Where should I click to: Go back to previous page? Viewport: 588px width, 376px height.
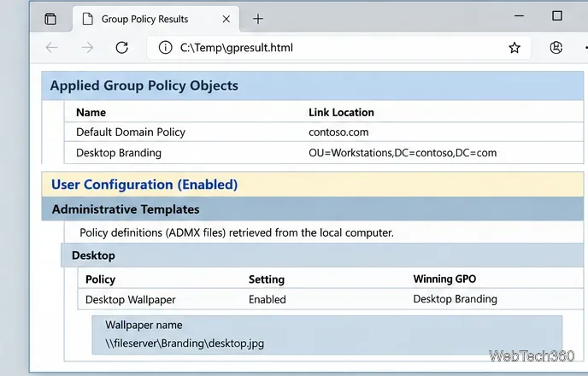(x=52, y=48)
